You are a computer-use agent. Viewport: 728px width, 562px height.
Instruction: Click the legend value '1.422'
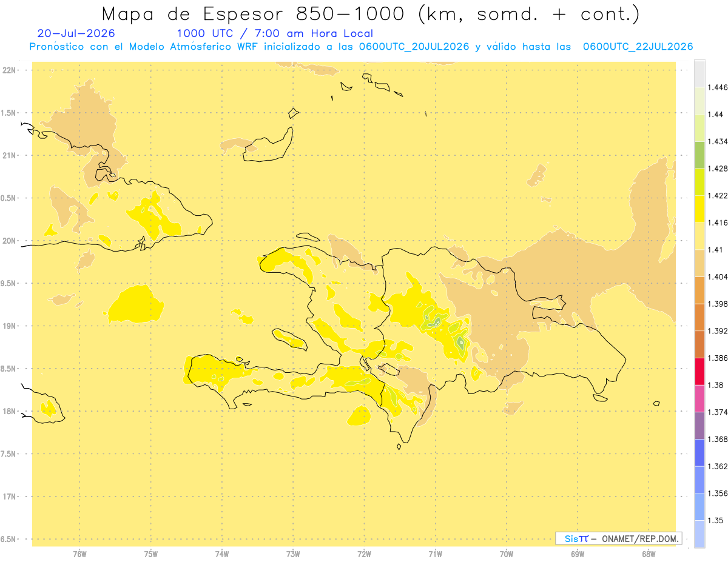717,196
